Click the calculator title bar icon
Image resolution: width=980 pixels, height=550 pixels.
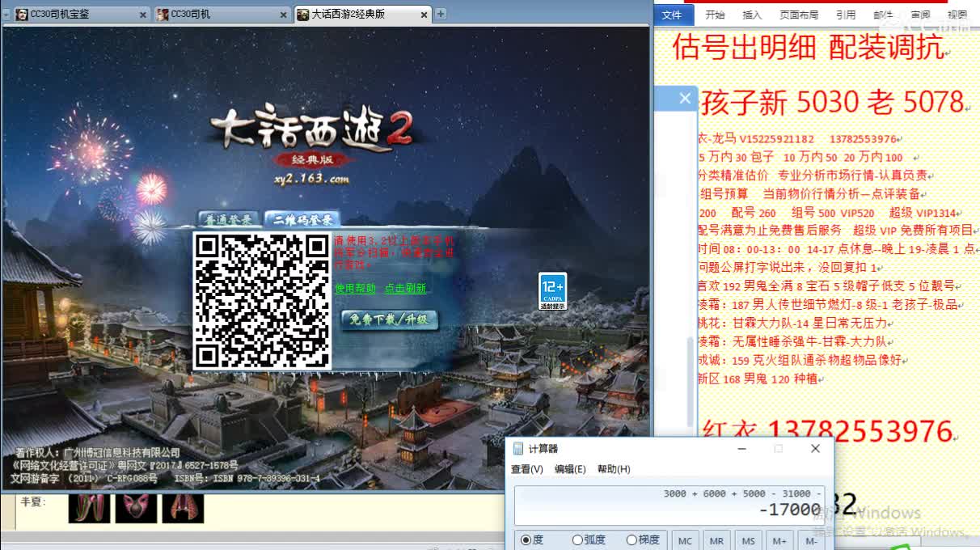pos(518,449)
